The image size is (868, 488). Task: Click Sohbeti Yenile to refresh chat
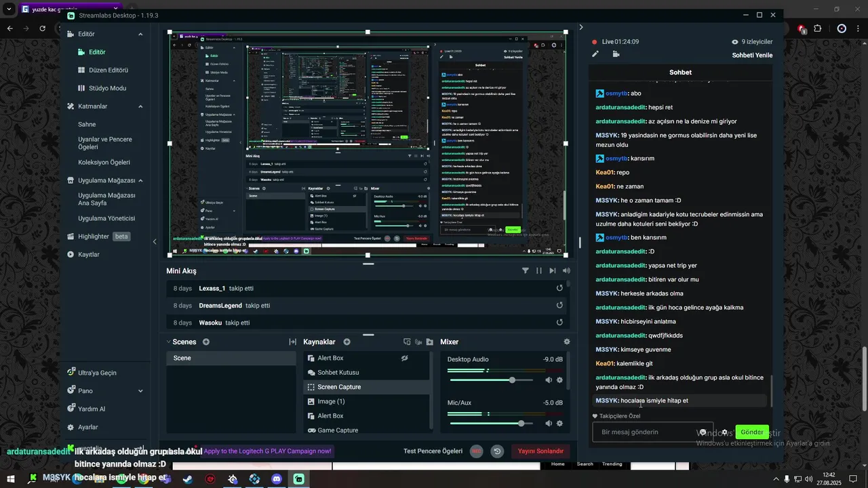point(752,56)
